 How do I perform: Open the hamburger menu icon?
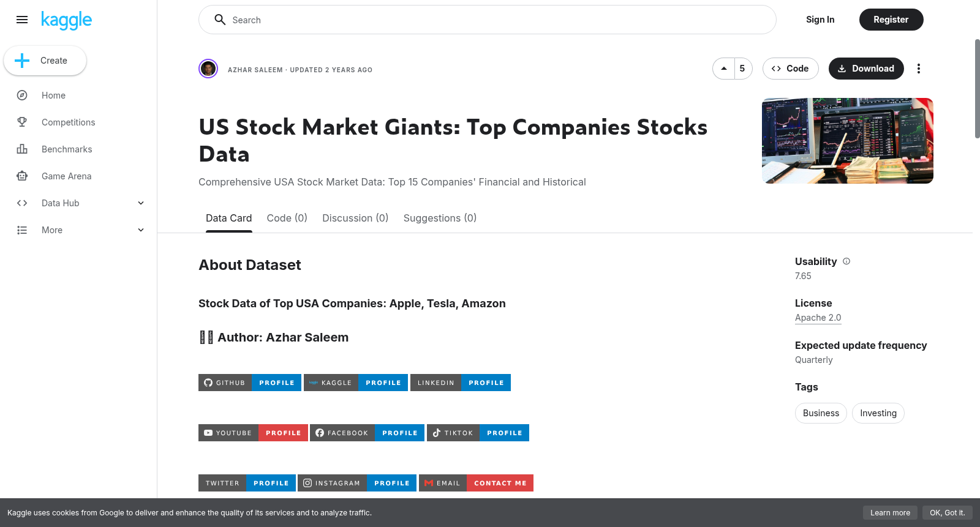22,20
